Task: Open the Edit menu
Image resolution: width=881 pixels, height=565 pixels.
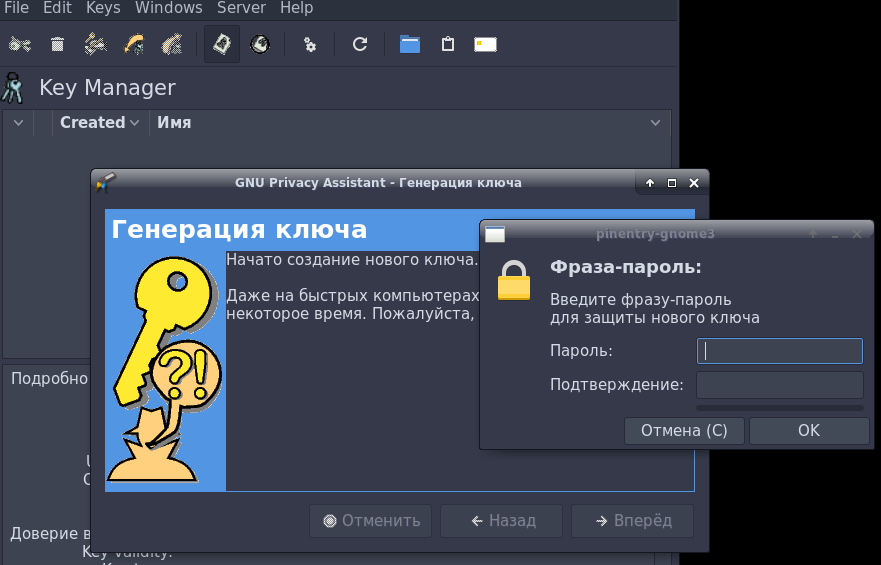Action: coord(57,8)
